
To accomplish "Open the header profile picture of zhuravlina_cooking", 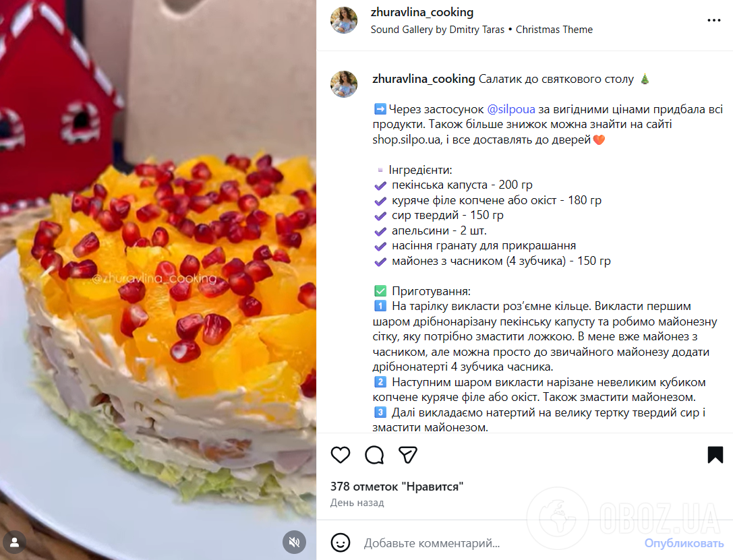I will pyautogui.click(x=344, y=20).
